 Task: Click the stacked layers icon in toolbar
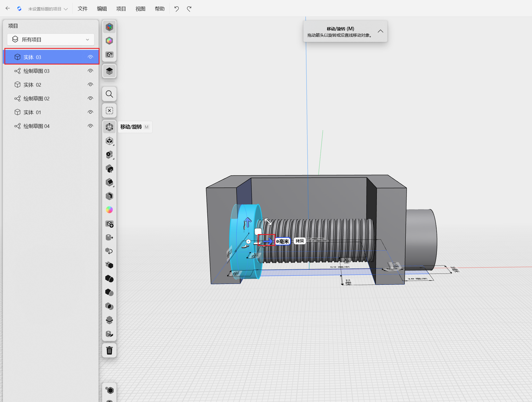click(109, 71)
